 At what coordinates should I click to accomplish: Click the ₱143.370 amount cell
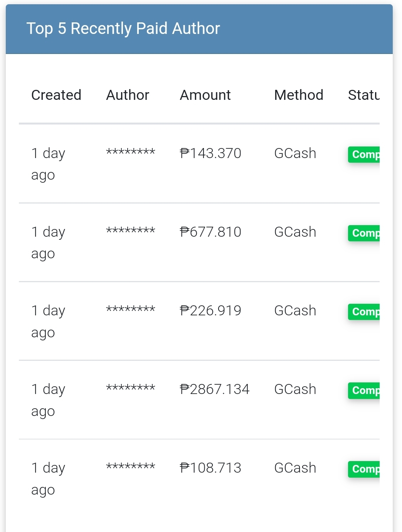click(210, 153)
